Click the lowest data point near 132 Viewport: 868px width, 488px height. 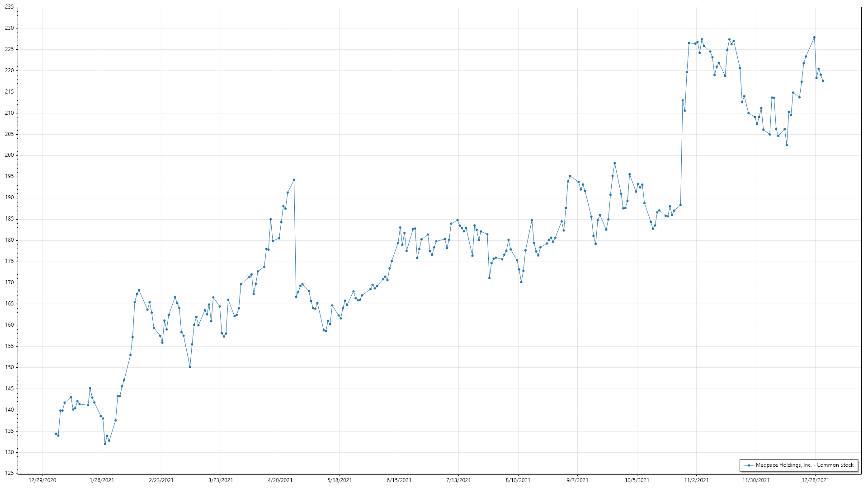105,444
